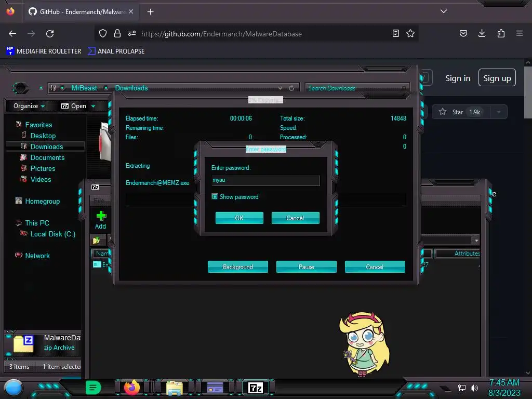Click Cancel in the password dialog

295,218
